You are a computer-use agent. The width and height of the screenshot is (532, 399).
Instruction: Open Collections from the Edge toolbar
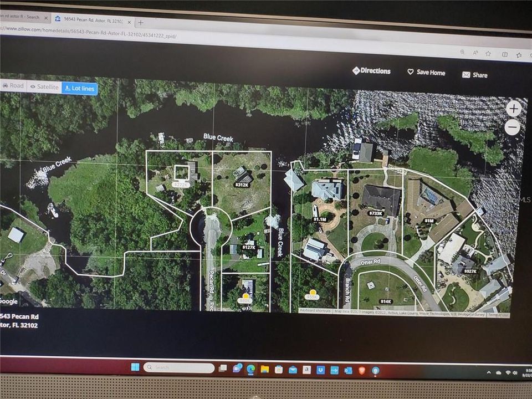505,54
